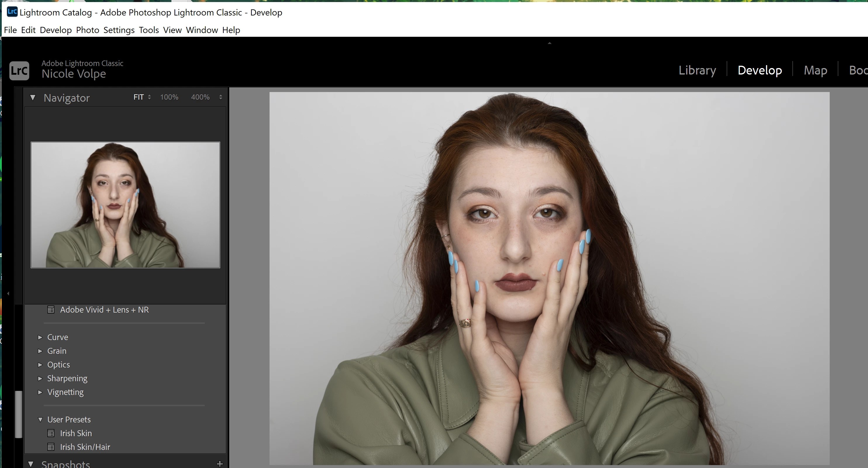Expand the Vignetting preset group

tap(40, 392)
